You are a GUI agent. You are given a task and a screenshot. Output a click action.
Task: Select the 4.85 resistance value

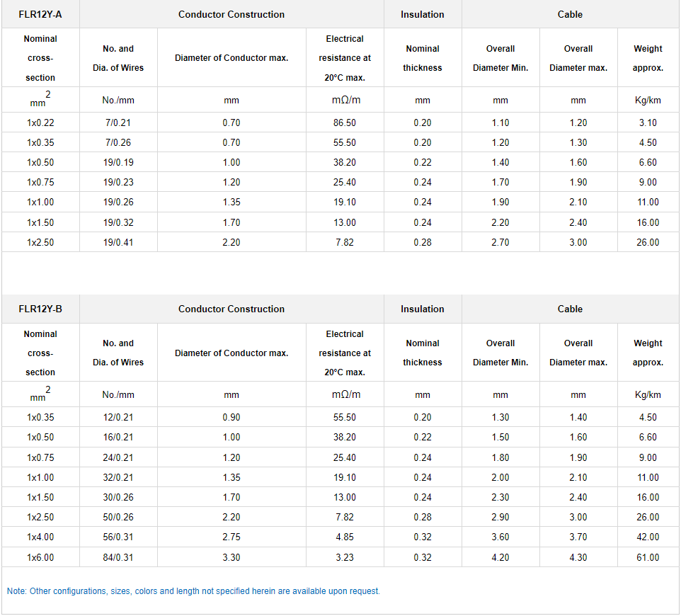pyautogui.click(x=345, y=537)
